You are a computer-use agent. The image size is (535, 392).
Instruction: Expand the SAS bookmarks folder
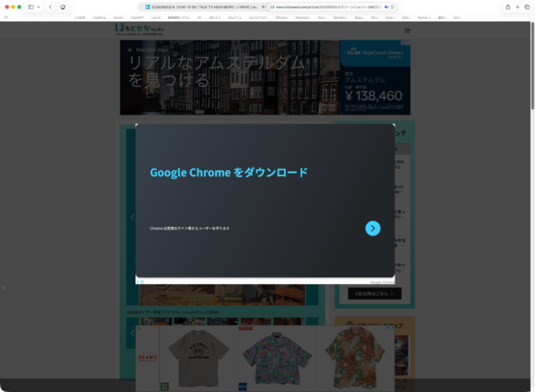(406, 18)
